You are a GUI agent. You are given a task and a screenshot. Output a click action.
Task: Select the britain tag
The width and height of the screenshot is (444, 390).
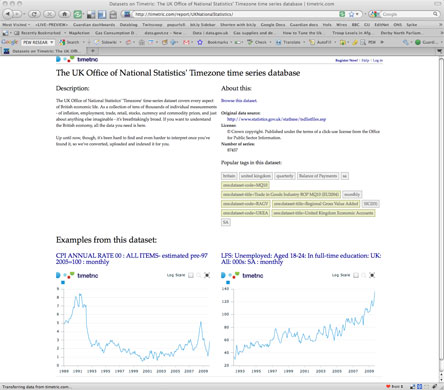tap(229, 176)
